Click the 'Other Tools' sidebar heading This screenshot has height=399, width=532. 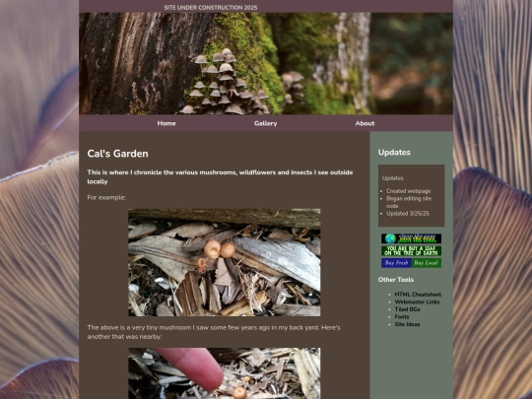click(x=396, y=280)
